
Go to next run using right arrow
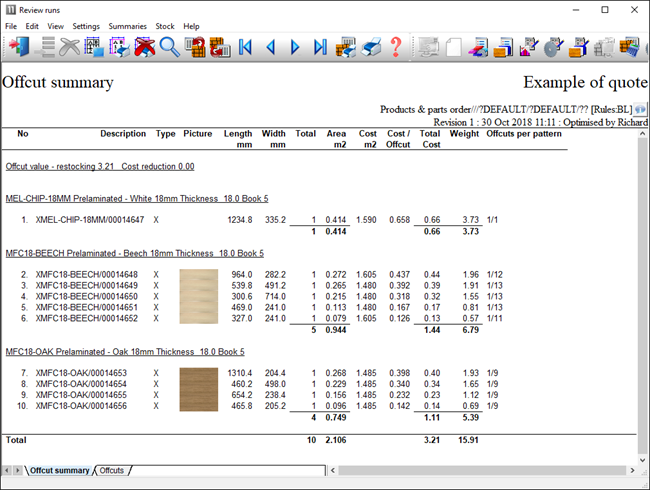295,47
